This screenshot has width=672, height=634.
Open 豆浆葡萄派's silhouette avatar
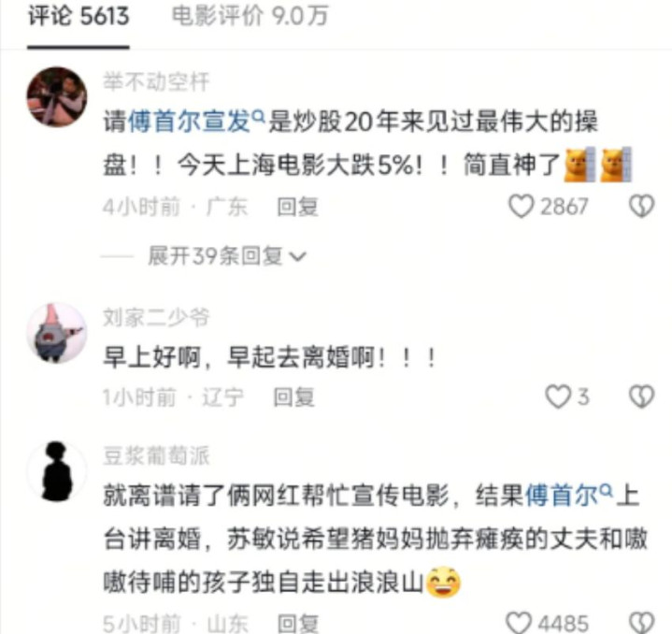point(57,470)
